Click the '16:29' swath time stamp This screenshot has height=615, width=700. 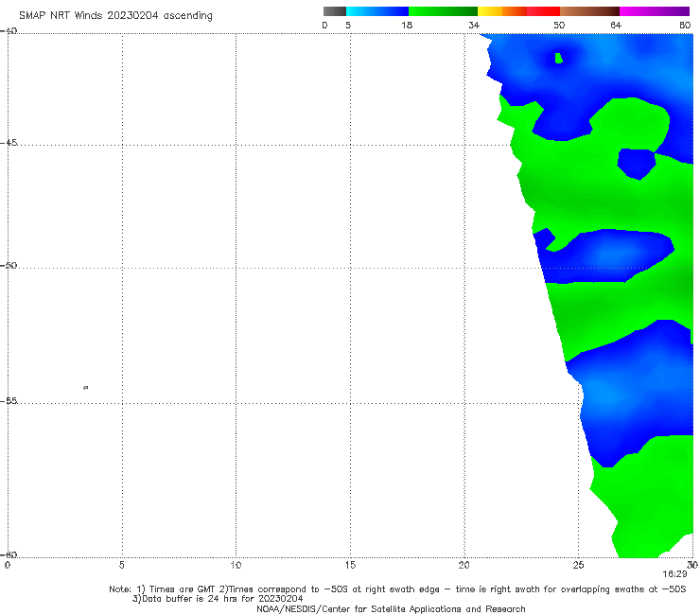point(674,574)
